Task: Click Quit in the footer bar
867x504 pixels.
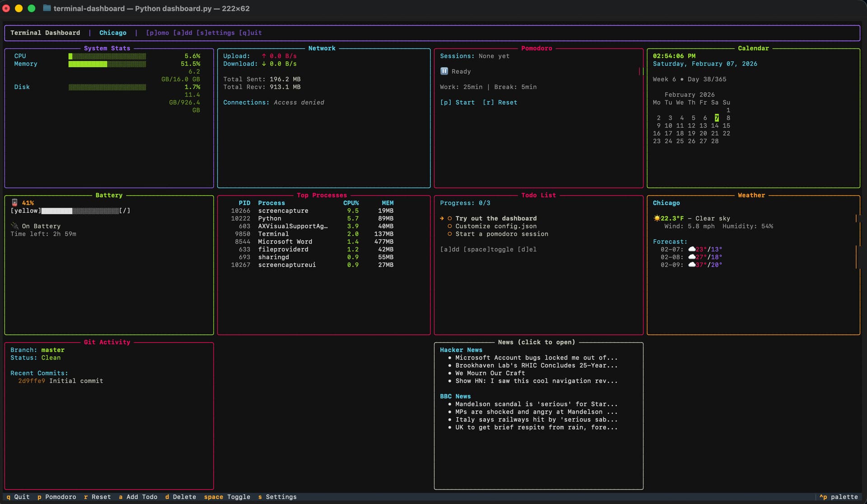Action: click(18, 497)
